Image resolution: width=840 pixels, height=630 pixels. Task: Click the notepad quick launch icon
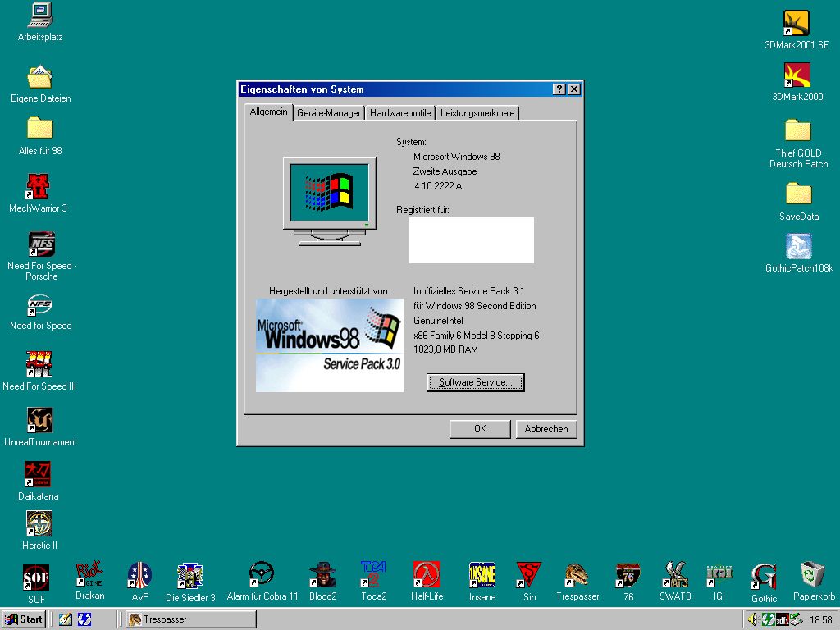(66, 619)
